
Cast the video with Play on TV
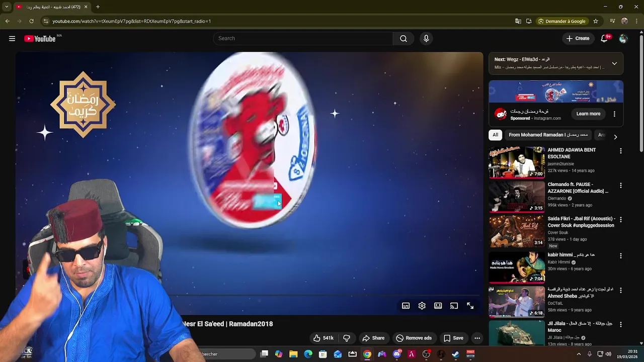(454, 306)
